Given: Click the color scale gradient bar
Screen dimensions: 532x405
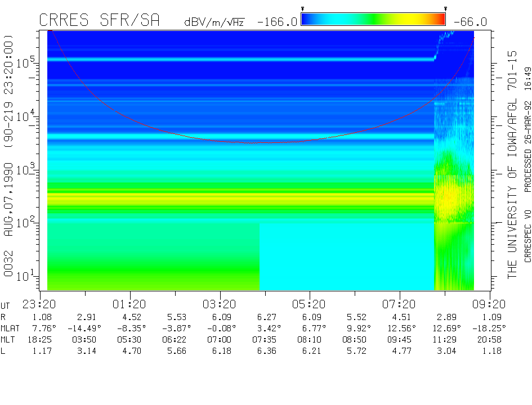Looking at the screenshot, I should click(x=373, y=20).
